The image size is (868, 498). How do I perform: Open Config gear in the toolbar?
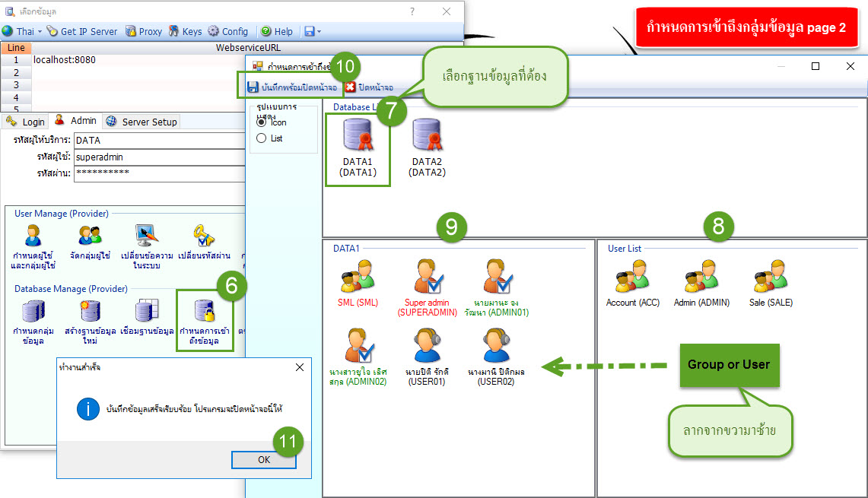tap(228, 31)
